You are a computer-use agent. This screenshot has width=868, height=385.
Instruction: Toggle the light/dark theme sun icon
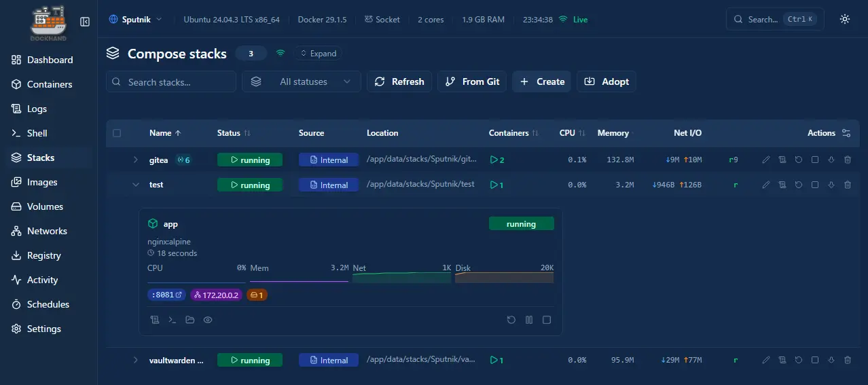[x=845, y=19]
